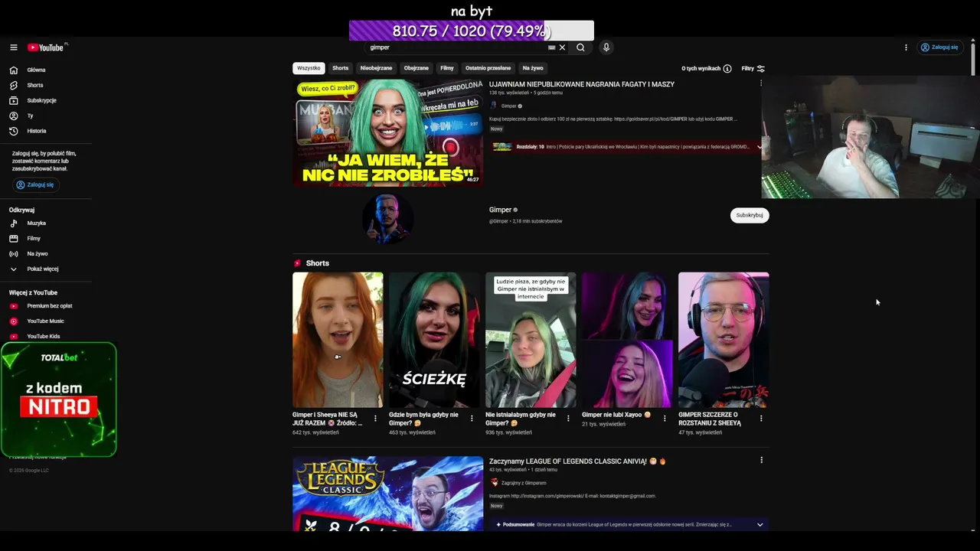Click Zaloguj się in the top right
The height and width of the screenshot is (551, 980).
tap(939, 47)
